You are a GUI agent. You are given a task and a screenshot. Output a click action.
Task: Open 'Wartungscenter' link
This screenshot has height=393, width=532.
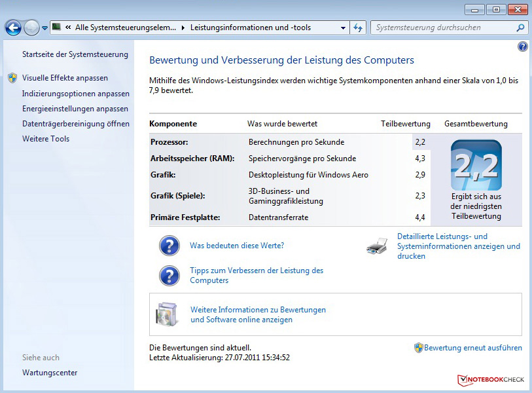(x=50, y=373)
